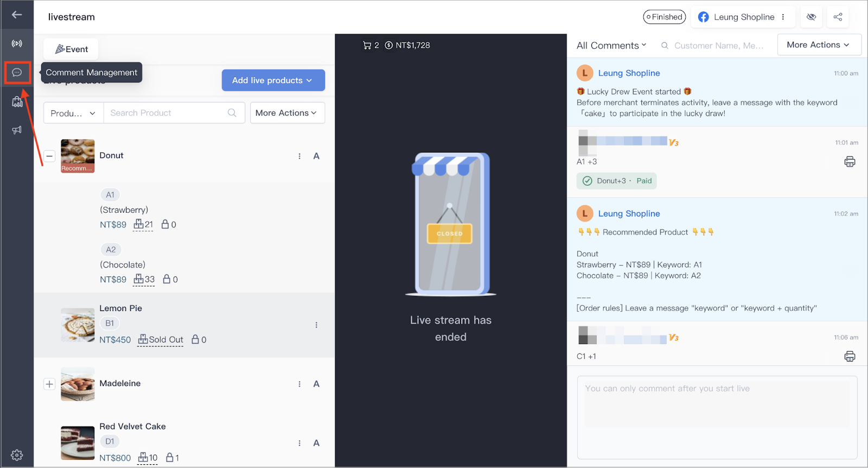
Task: Open More Actions in comments panel
Action: point(819,45)
